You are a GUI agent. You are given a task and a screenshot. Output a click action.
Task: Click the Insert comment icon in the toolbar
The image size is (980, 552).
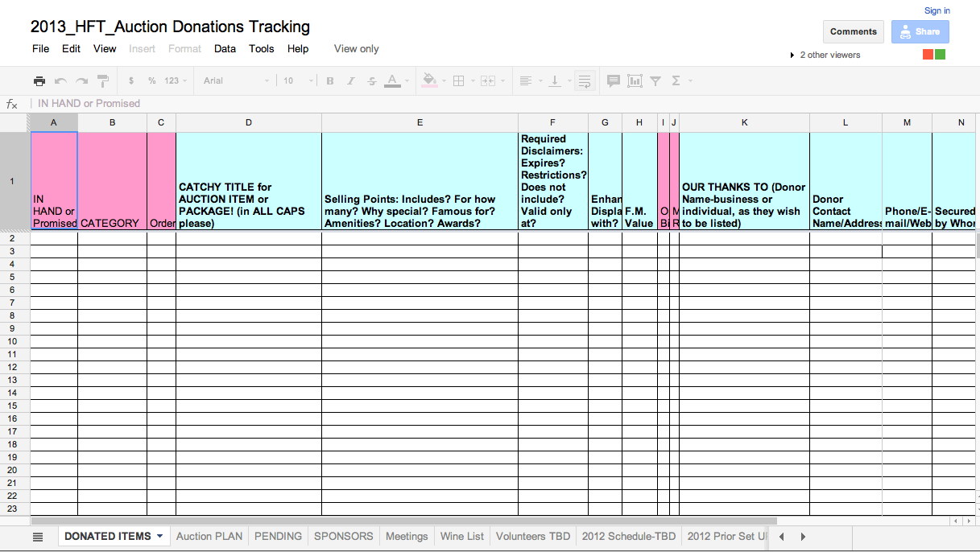pyautogui.click(x=613, y=80)
